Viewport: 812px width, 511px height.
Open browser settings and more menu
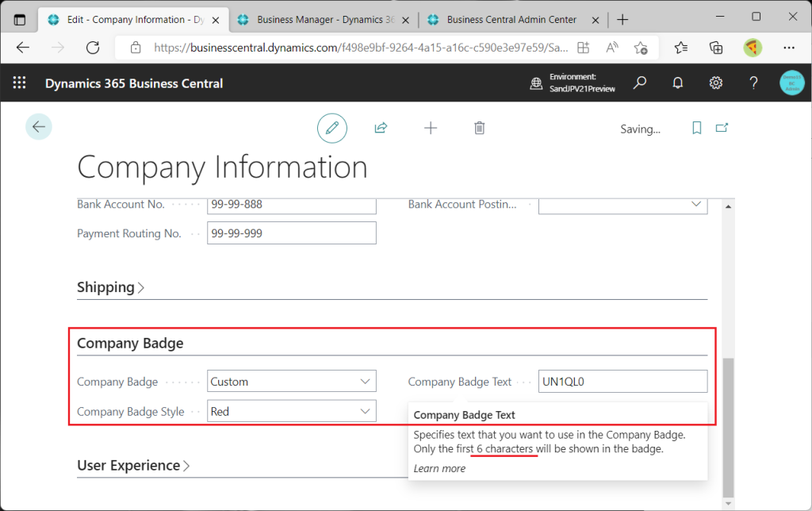coord(789,48)
